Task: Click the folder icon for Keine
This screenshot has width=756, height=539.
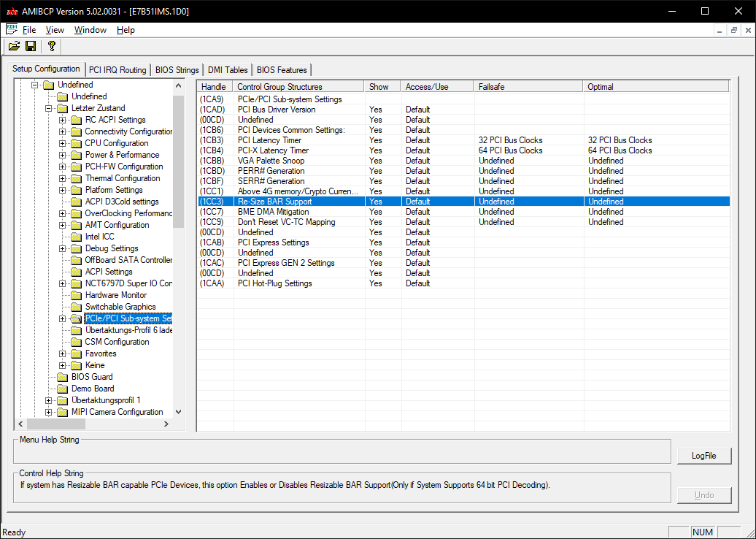Action: pyautogui.click(x=76, y=365)
